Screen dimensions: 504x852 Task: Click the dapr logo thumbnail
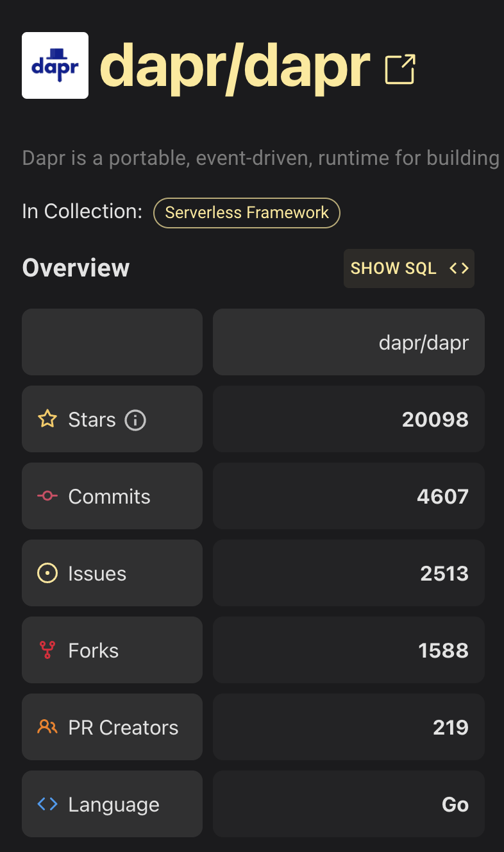pyautogui.click(x=55, y=65)
